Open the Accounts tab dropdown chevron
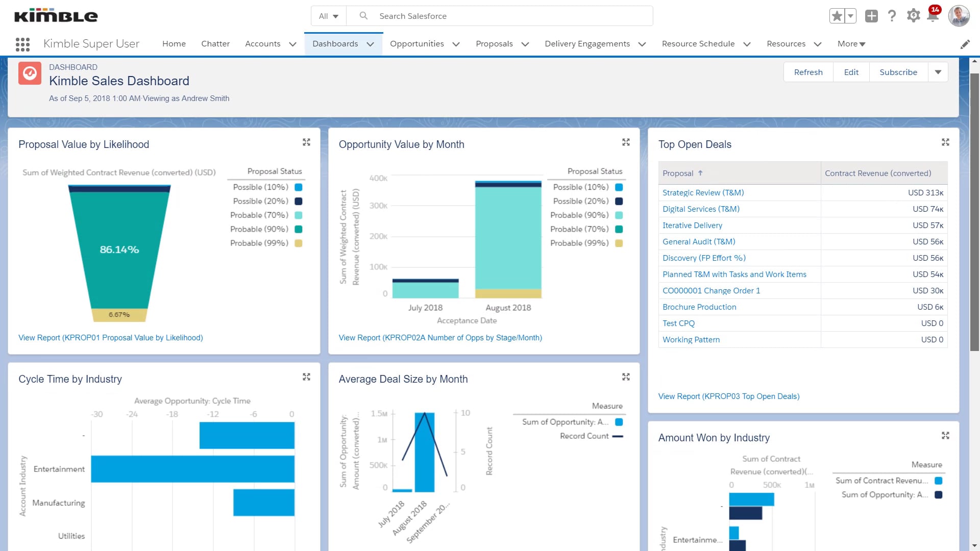Screen dimensions: 980x551 292,44
